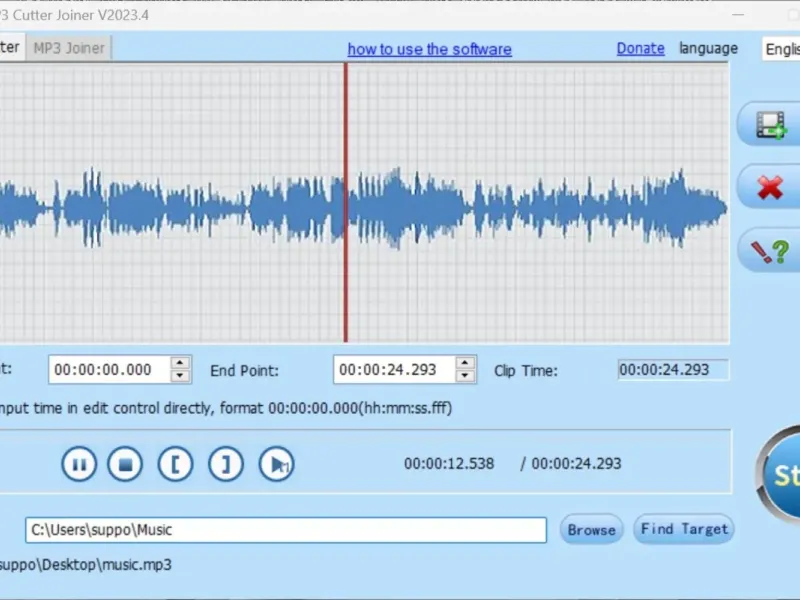Set start point with left bracket button

176,464
